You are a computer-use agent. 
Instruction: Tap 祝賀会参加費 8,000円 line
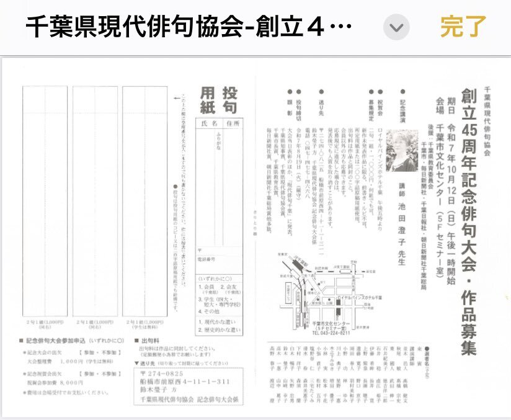[55, 383]
